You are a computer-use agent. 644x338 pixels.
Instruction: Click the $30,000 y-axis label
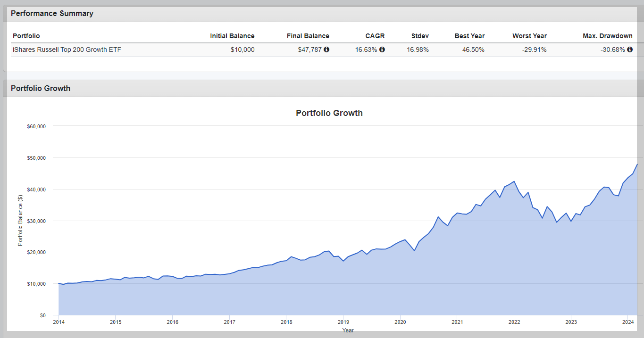(36, 221)
